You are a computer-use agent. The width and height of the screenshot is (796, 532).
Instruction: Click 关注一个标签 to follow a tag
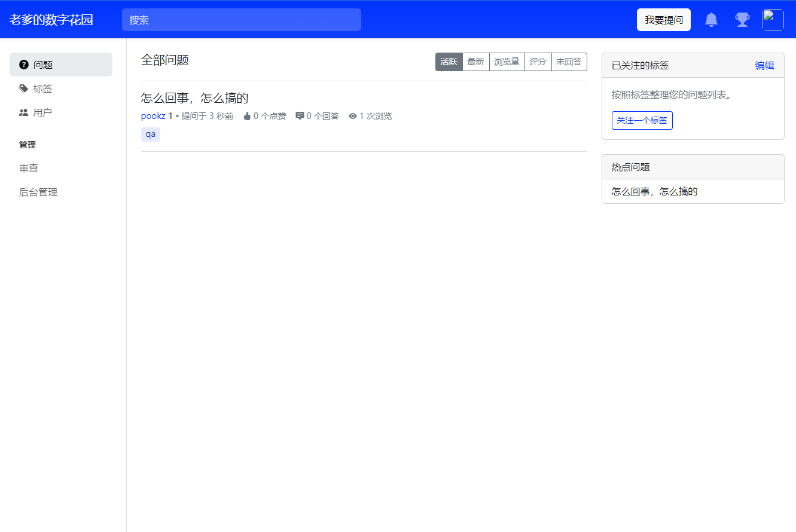pyautogui.click(x=642, y=120)
